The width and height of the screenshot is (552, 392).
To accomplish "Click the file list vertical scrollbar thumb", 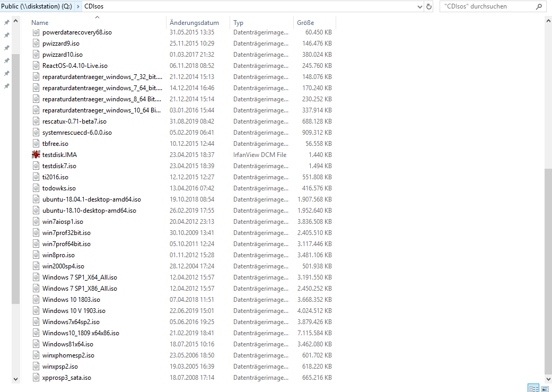I will 548,271.
